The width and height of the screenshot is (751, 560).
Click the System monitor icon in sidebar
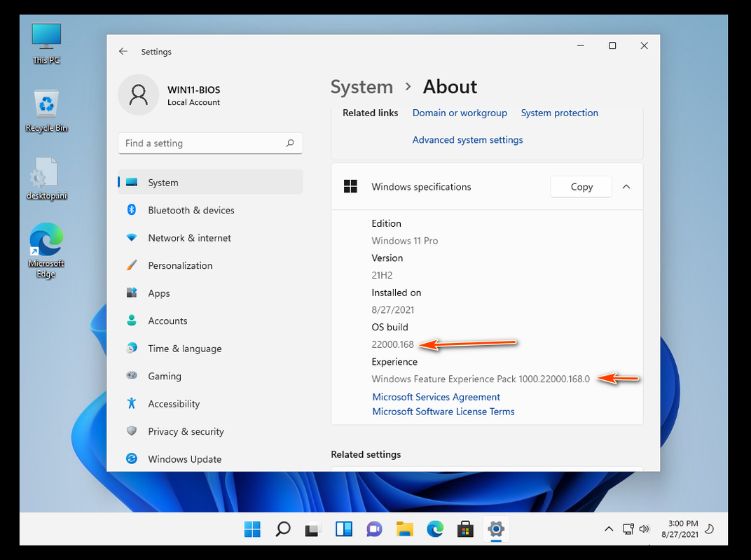(132, 183)
